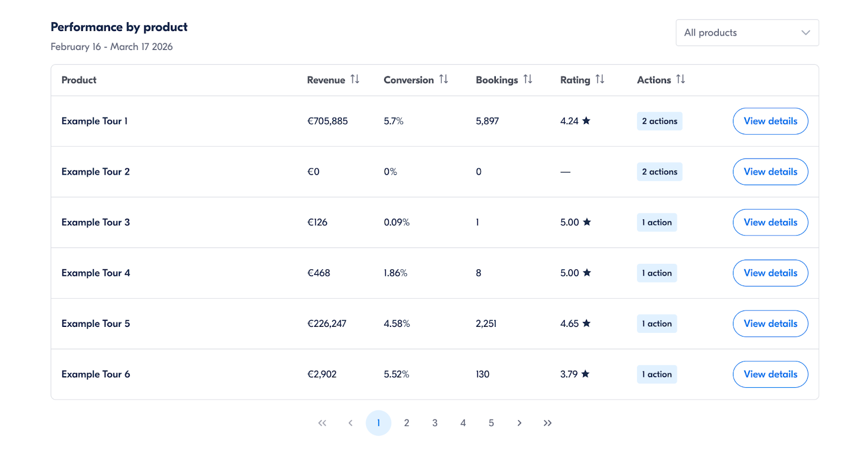Click 1 action badge for Example Tour 5
The height and width of the screenshot is (455, 868).
(656, 324)
